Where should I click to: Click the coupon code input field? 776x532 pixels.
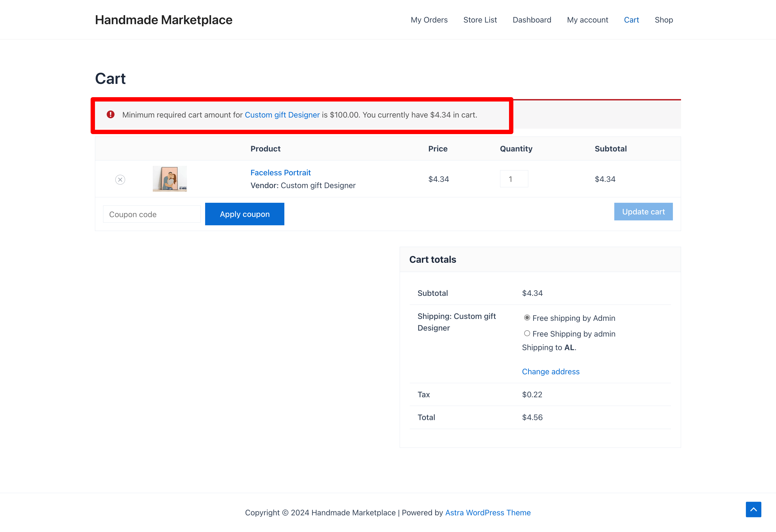point(150,214)
